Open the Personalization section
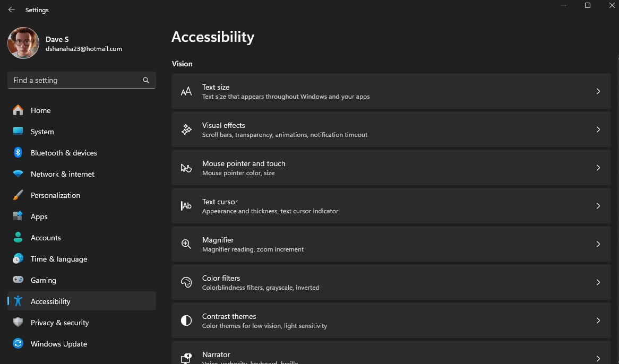This screenshot has width=619, height=364. (55, 195)
